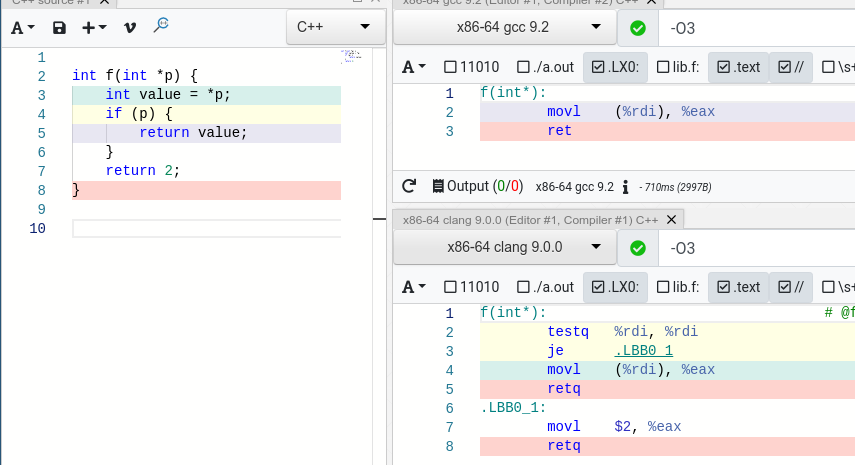Toggle the ./a.out execute option for gcc
Image resolution: width=855 pixels, height=465 pixels.
546,67
